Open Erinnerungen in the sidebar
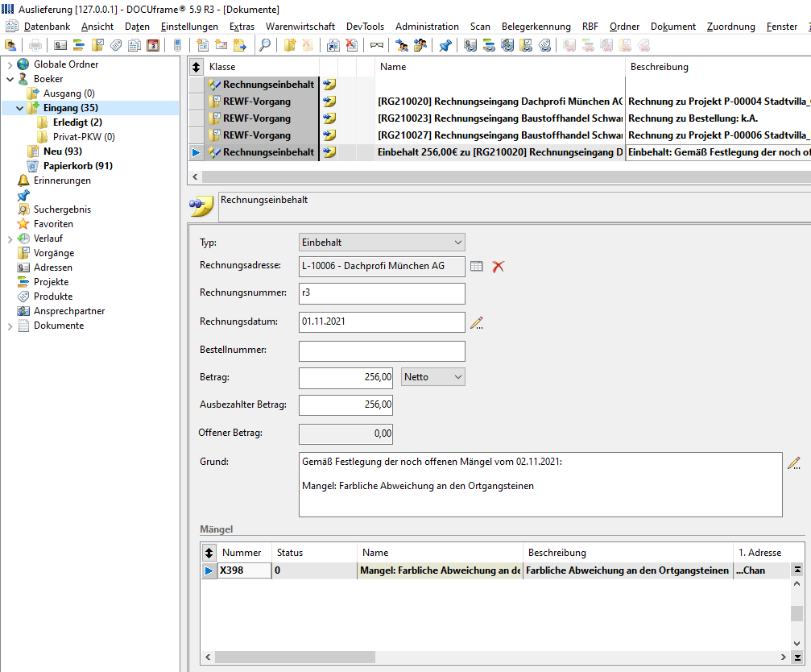This screenshot has height=672, width=811. tap(62, 180)
